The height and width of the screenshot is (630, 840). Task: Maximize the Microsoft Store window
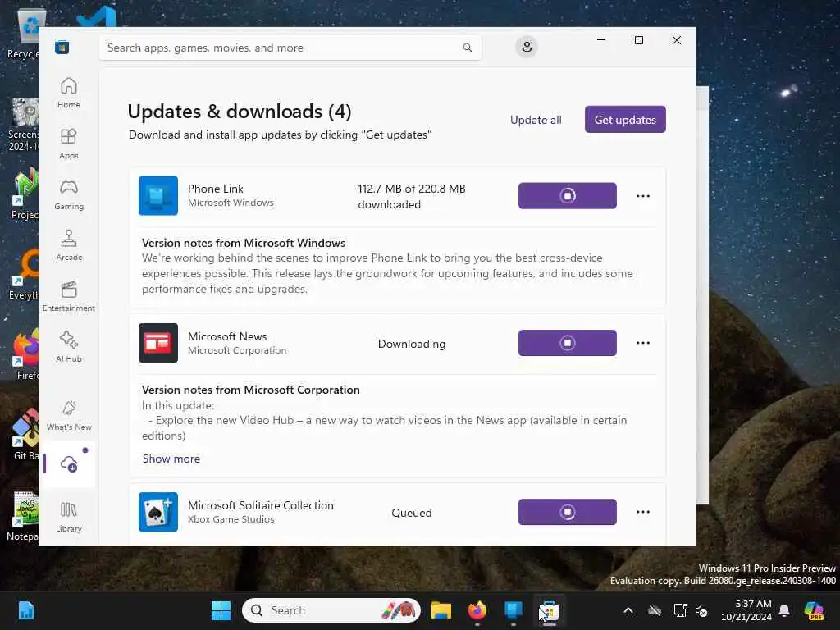(x=638, y=40)
